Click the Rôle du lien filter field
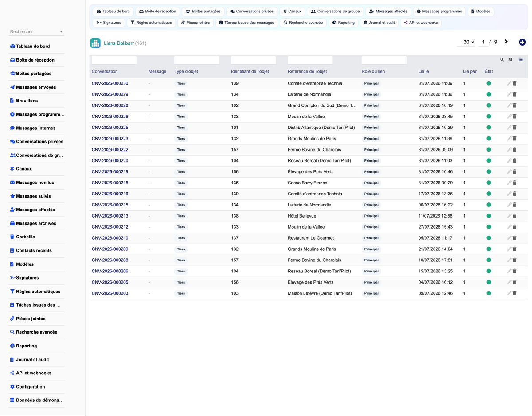The width and height of the screenshot is (532, 416). (x=384, y=60)
